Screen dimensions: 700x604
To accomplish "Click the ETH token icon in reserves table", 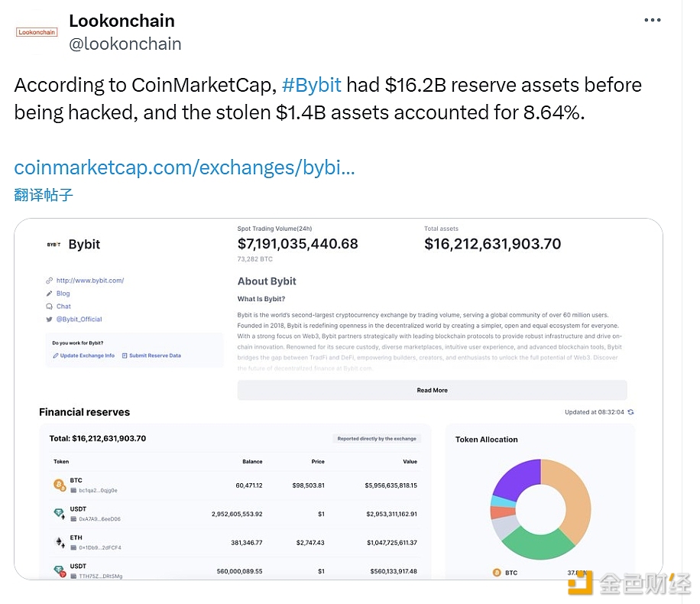I will (x=60, y=542).
